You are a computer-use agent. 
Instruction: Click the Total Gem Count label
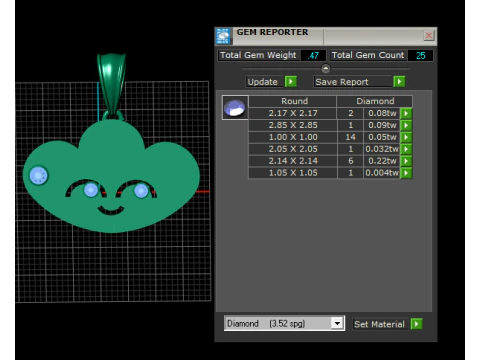368,55
